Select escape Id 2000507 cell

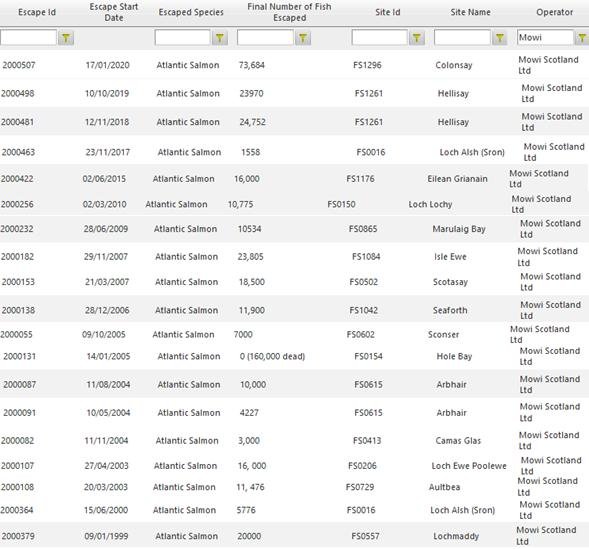pyautogui.click(x=19, y=65)
